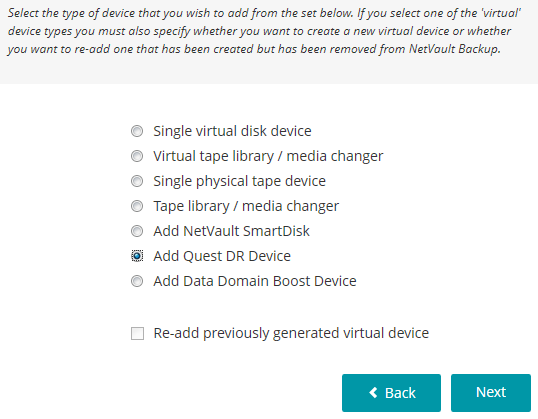Click the 'Add NetVault SmartDisk' label text
538x419 pixels.
(232, 231)
